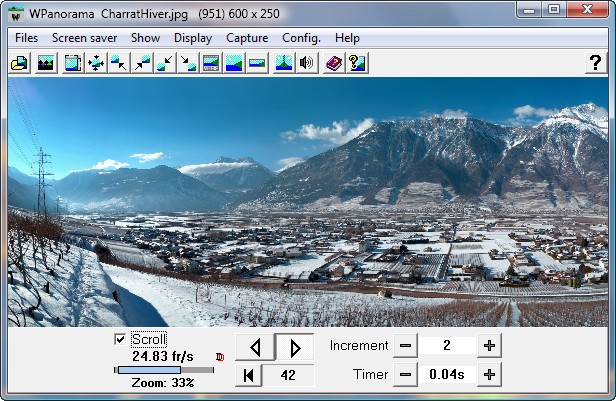
Task: Click the screen saver picture icon
Action: (x=46, y=63)
